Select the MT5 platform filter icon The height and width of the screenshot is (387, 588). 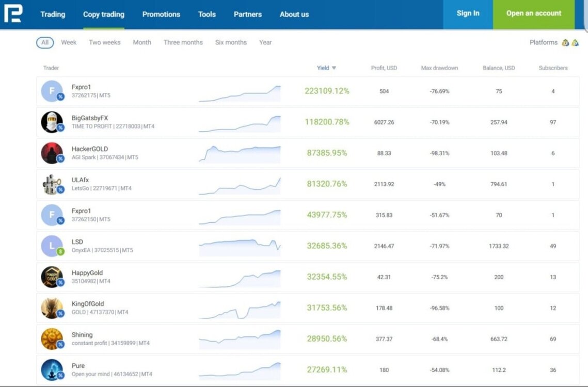[x=575, y=43]
